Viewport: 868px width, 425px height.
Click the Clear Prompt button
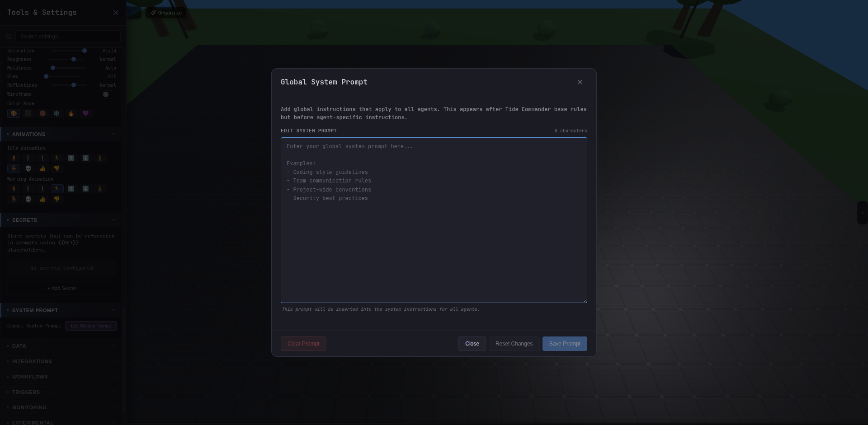303,344
